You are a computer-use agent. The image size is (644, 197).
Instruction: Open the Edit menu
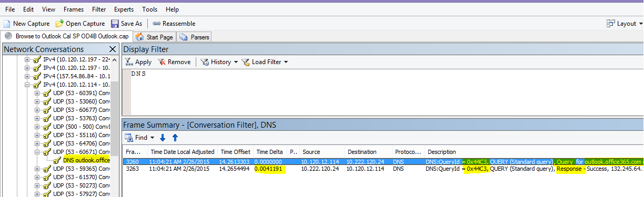coord(28,9)
